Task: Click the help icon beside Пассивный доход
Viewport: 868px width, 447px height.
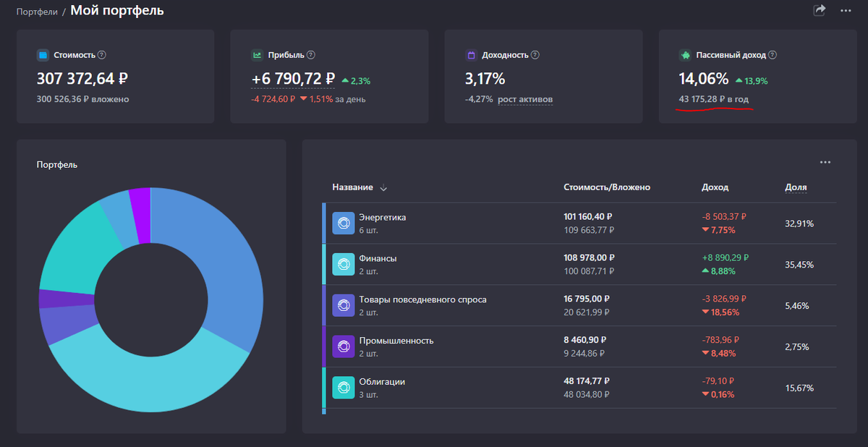Action: (x=773, y=55)
